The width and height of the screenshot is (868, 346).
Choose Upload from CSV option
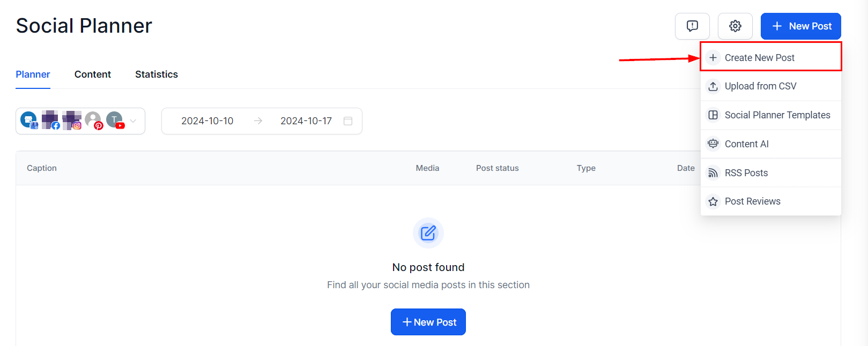(760, 86)
